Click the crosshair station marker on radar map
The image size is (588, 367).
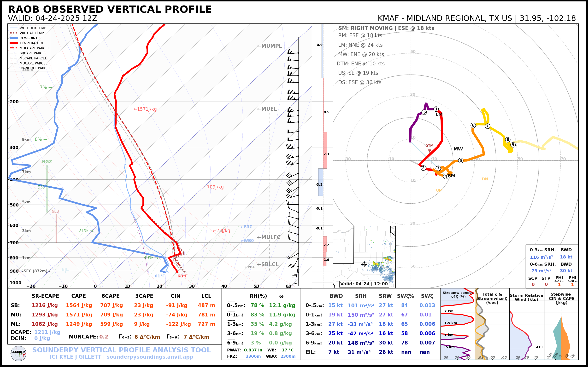[364, 264]
